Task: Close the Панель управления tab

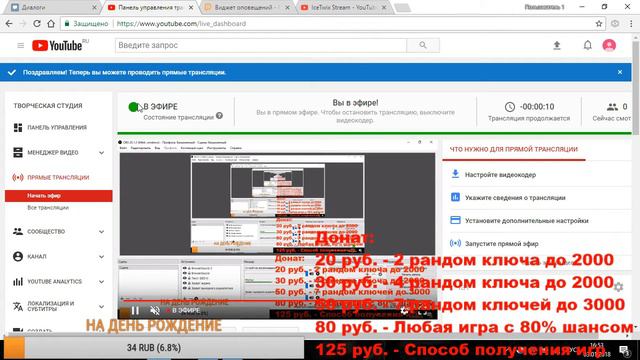Action: tap(191, 7)
